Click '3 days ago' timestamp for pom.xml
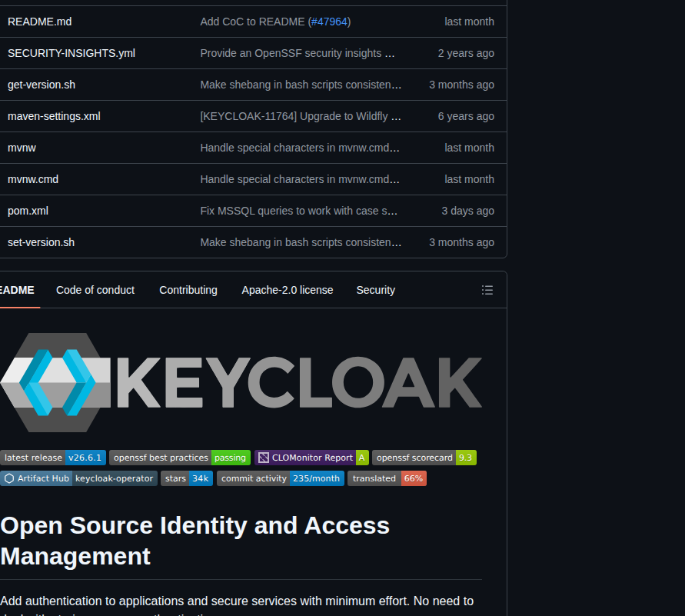Viewport: 685px width, 616px height. pyautogui.click(x=468, y=211)
